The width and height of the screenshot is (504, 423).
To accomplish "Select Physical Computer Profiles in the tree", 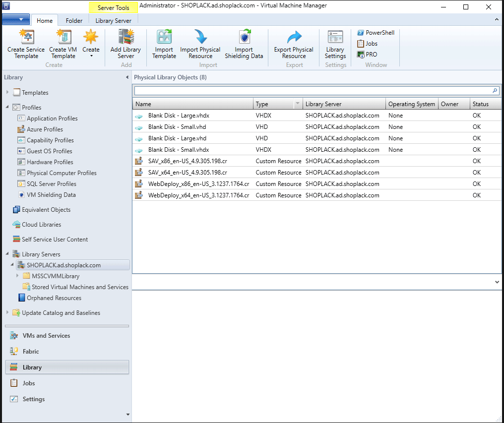I will pyautogui.click(x=57, y=173).
